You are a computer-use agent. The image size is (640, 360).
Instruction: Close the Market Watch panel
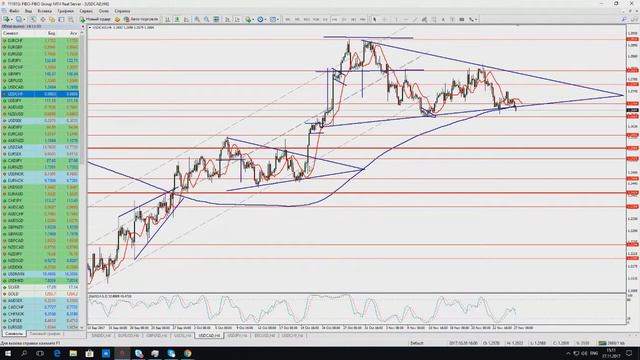[x=83, y=27]
